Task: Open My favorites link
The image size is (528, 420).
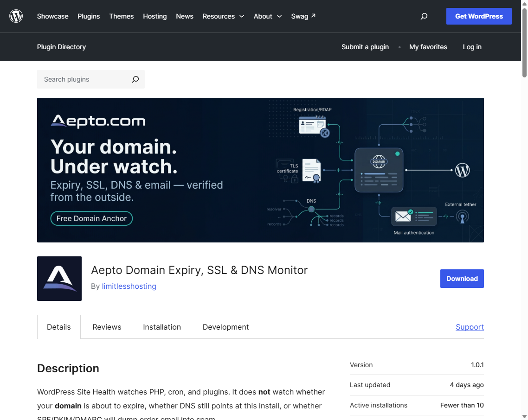Action: pyautogui.click(x=428, y=47)
